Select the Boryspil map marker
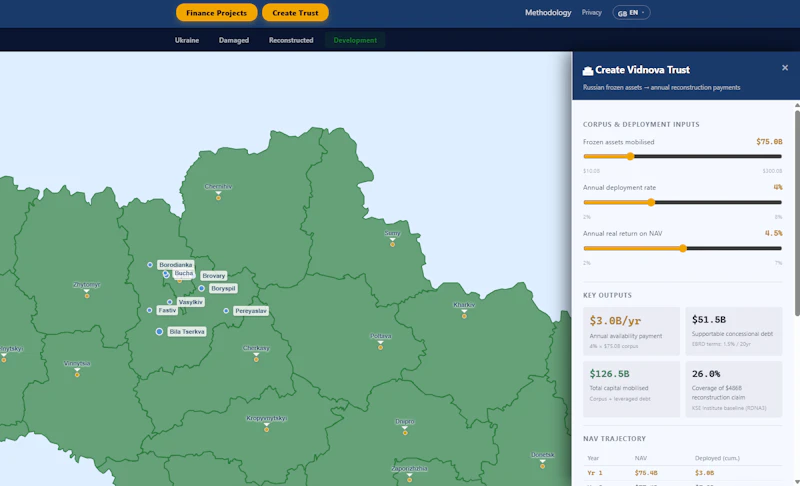Viewport: 800px width, 486px height. point(202,289)
